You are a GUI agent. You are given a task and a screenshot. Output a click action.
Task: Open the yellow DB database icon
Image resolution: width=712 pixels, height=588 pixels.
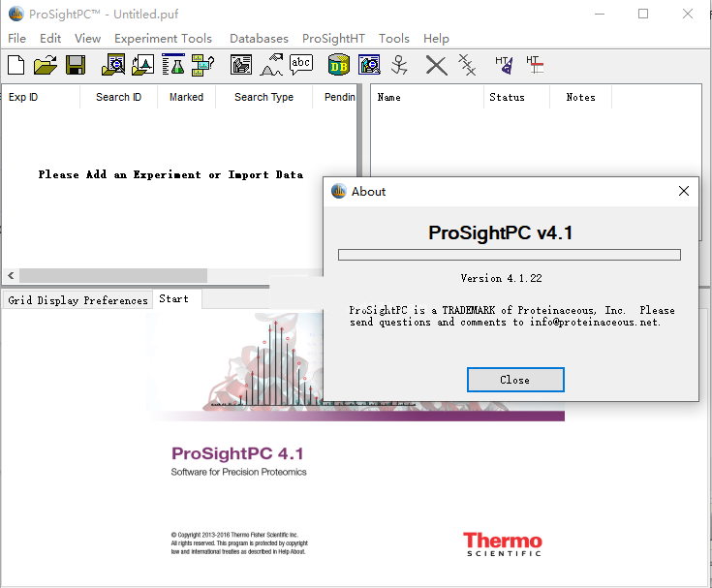point(339,65)
